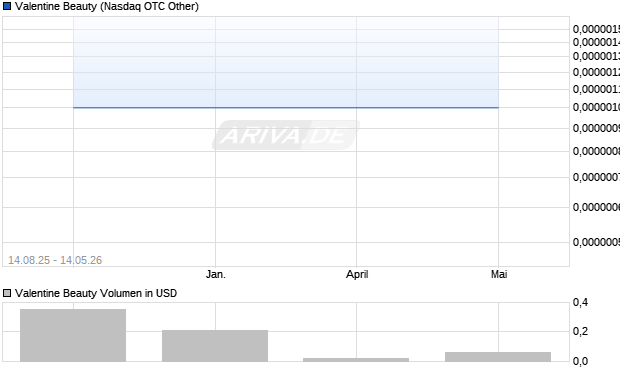Click the gray Volumen legend square

[7, 293]
